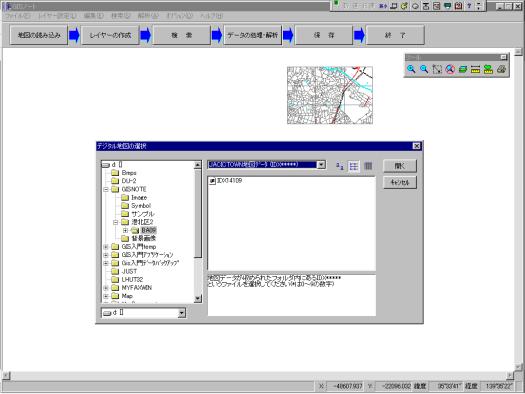Click the green square icon in top toolbar
The width and height of the screenshot is (525, 394).
tap(336, 3)
